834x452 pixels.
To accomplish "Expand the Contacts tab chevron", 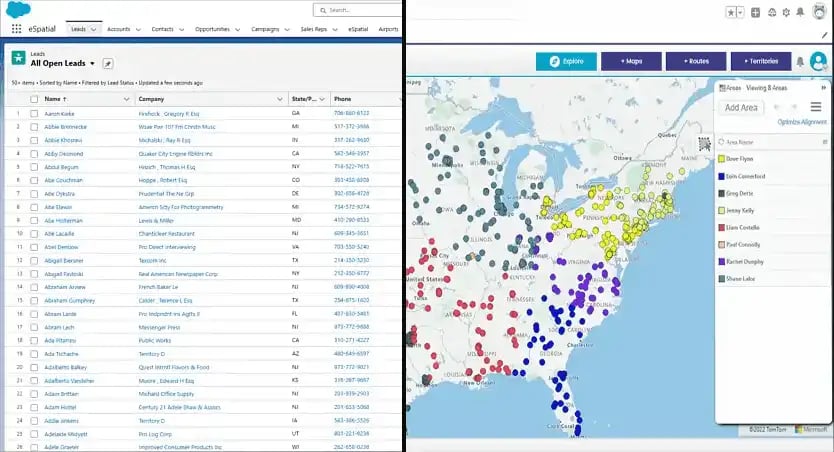I will [181, 29].
